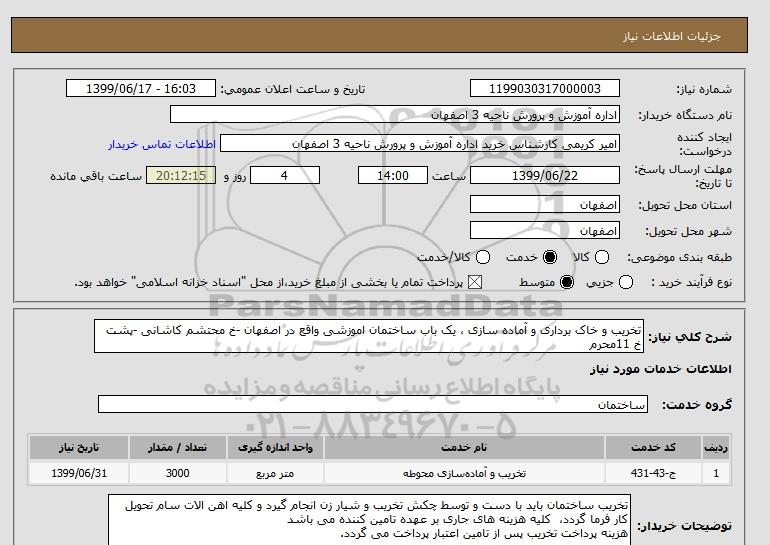Image resolution: width=770 pixels, height=545 pixels.
Task: Click the جزئیات اطلاعات نیاز header title
Action: [x=671, y=36]
